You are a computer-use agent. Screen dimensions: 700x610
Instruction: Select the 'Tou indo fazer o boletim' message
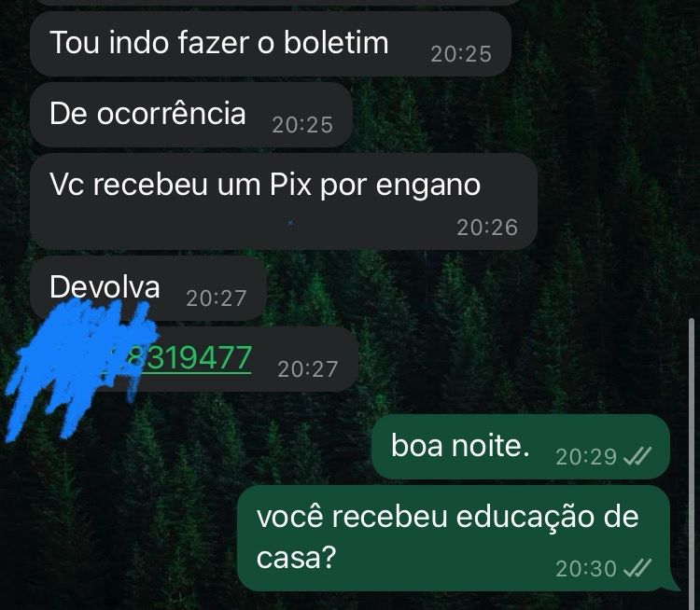click(271, 44)
